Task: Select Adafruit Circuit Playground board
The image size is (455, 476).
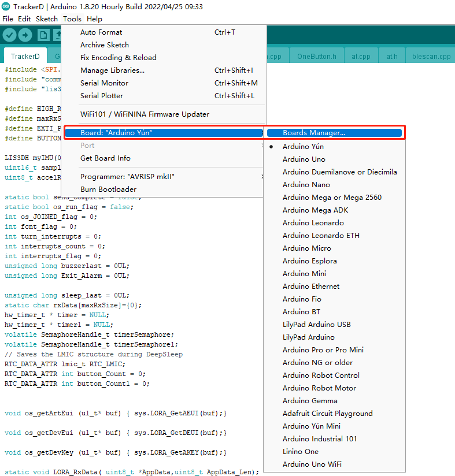Action: 334,414
